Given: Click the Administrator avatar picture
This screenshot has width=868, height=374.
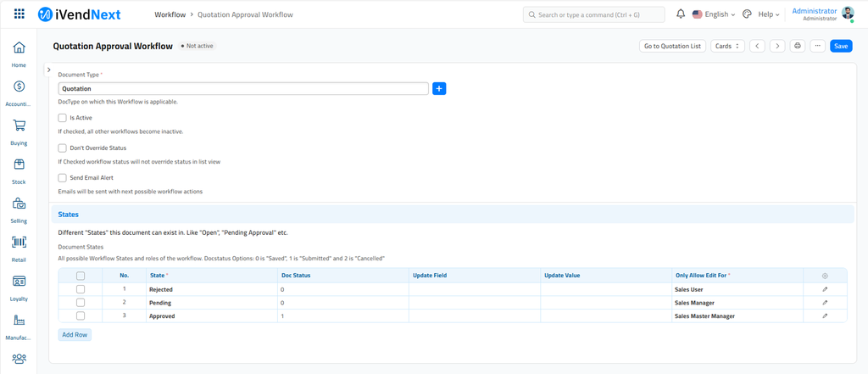Looking at the screenshot, I should (x=848, y=14).
